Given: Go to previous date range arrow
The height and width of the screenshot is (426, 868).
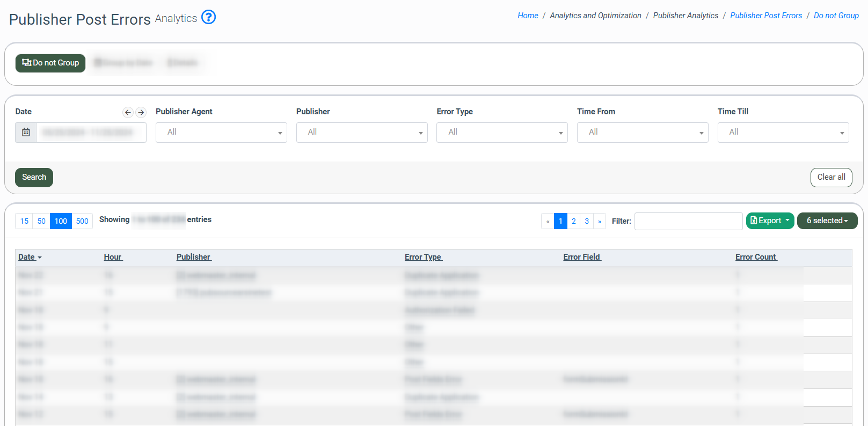Looking at the screenshot, I should click(128, 112).
